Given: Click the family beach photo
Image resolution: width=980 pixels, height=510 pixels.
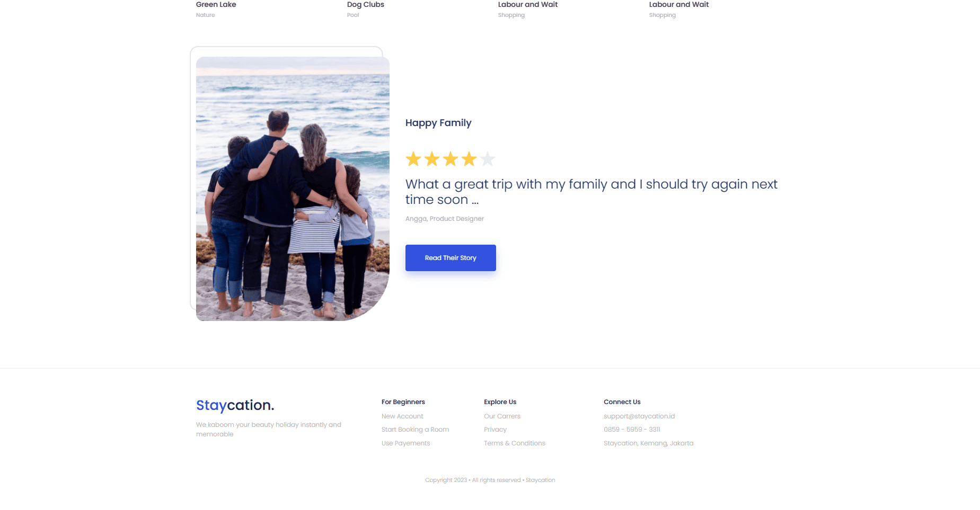Looking at the screenshot, I should pyautogui.click(x=293, y=189).
